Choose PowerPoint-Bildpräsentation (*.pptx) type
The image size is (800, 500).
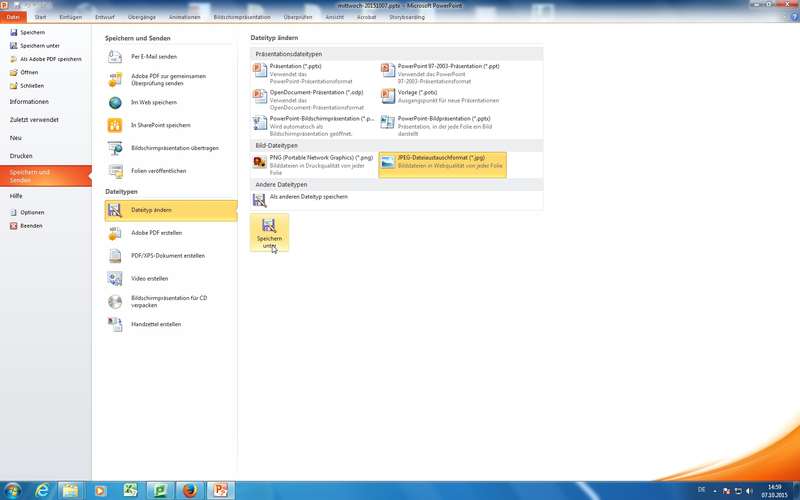pyautogui.click(x=443, y=126)
